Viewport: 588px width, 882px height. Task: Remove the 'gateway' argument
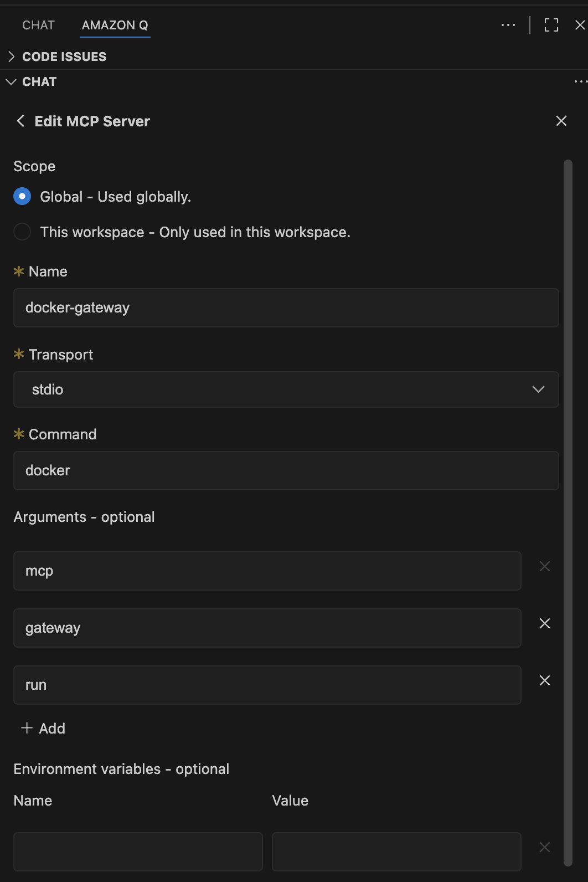545,623
